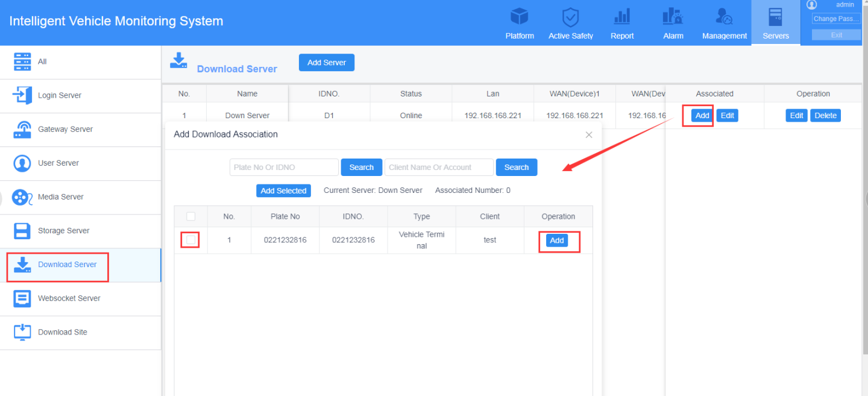
Task: Click the test client cell
Action: click(x=490, y=240)
